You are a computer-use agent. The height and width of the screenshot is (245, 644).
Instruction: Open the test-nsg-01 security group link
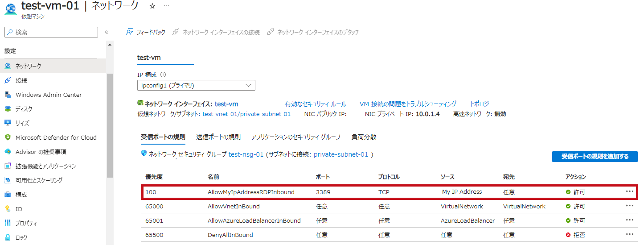pyautogui.click(x=246, y=154)
